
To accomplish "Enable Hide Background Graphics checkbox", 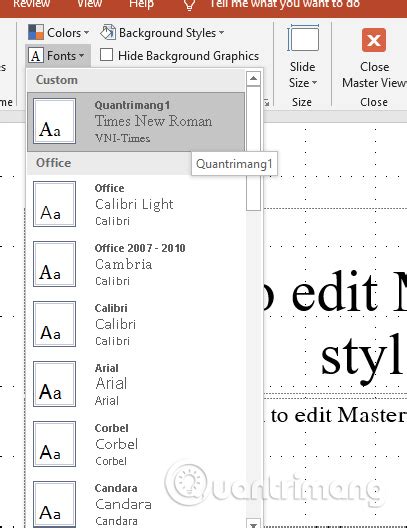I will [x=106, y=55].
